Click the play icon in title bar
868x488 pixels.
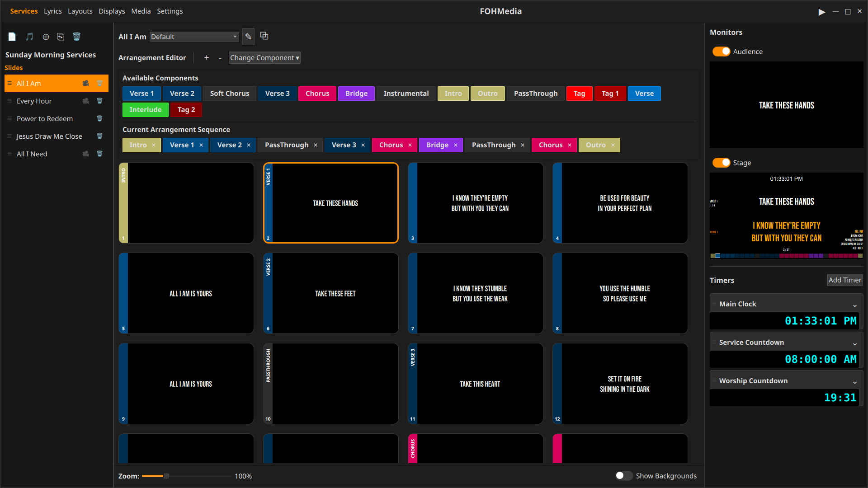tap(822, 12)
